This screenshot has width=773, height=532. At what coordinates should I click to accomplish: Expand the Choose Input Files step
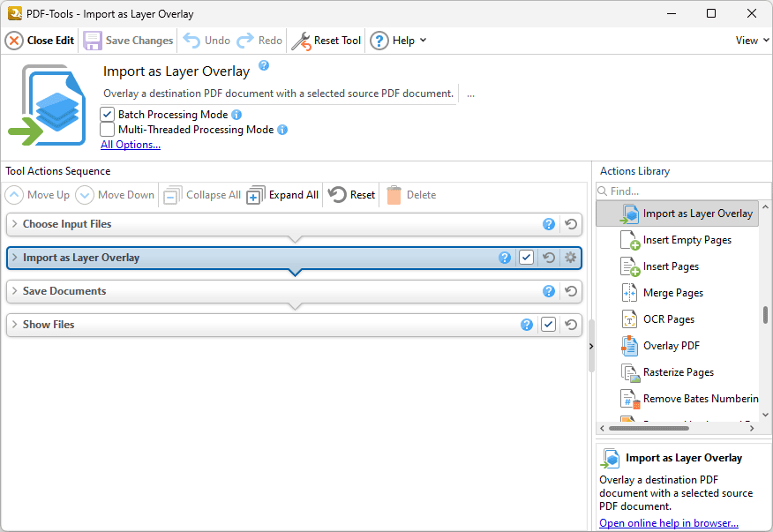click(x=15, y=224)
